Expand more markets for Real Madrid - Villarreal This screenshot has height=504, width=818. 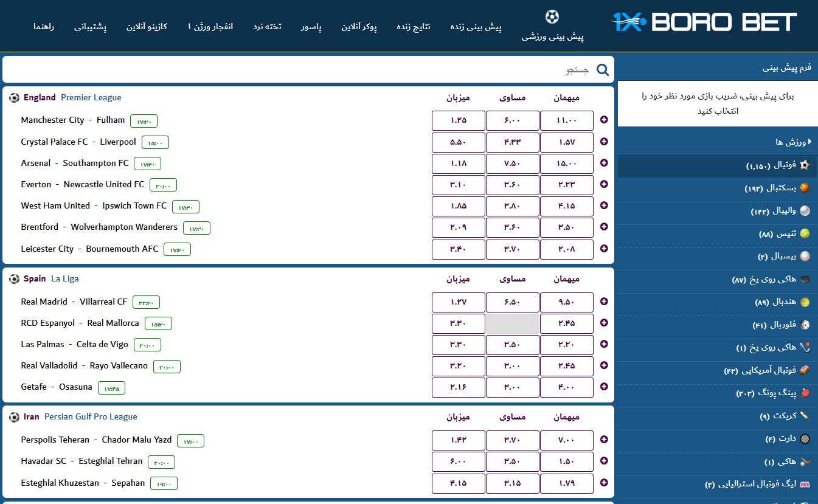click(x=604, y=302)
